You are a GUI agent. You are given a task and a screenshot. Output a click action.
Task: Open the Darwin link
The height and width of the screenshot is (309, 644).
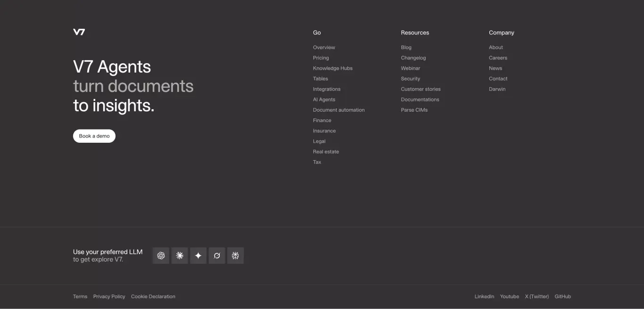pos(497,89)
